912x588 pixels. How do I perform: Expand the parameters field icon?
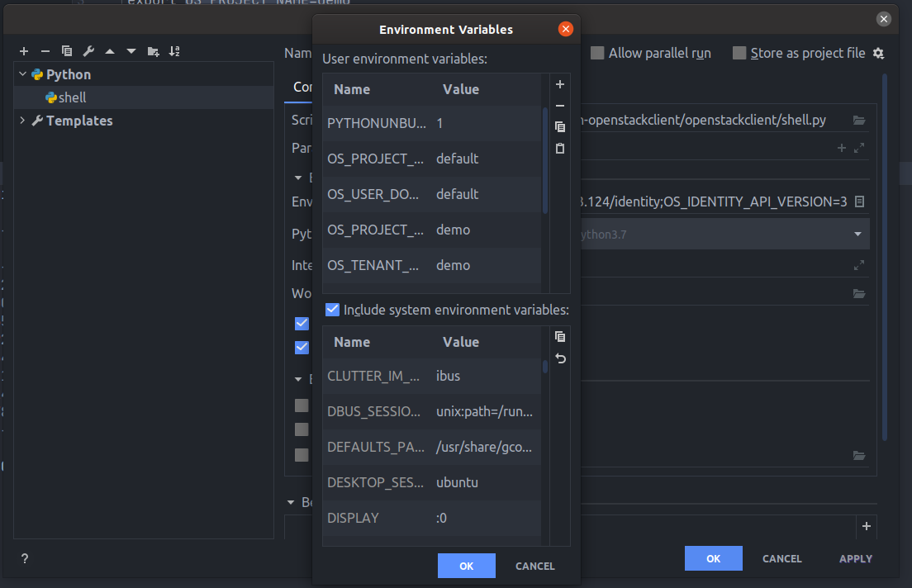point(859,149)
